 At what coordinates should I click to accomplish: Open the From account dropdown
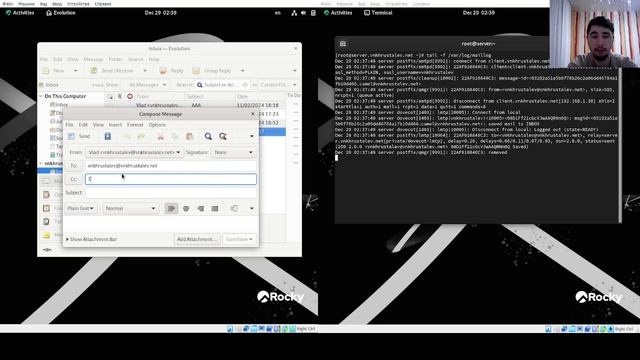pos(134,152)
